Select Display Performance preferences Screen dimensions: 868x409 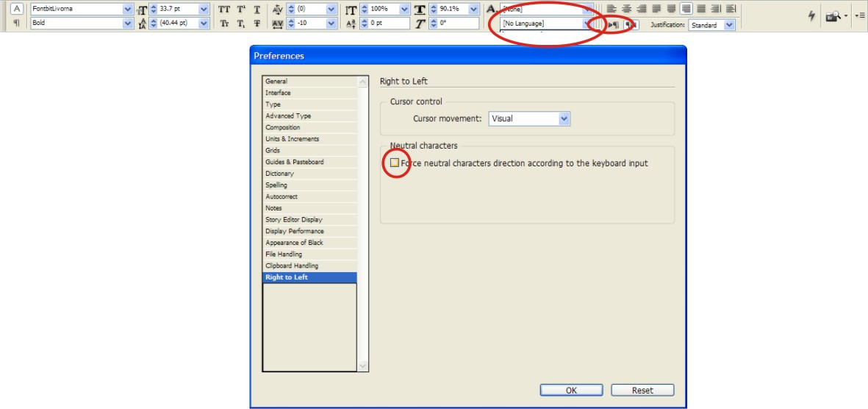point(309,231)
